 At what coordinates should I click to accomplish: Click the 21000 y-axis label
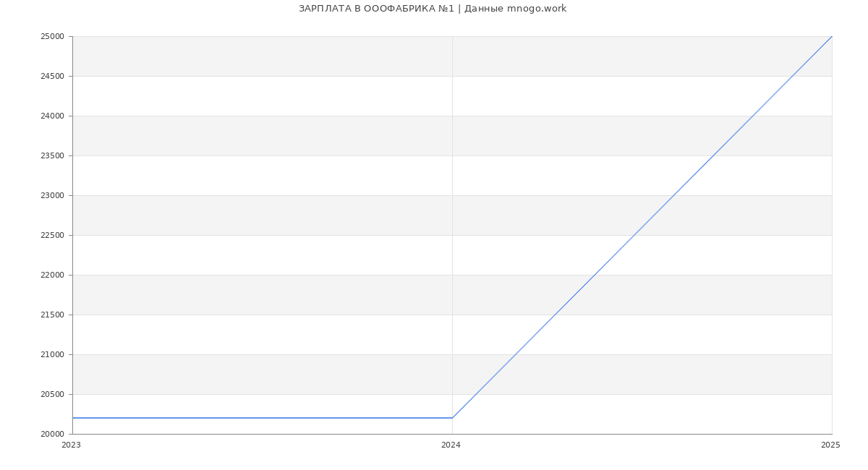[x=53, y=355]
